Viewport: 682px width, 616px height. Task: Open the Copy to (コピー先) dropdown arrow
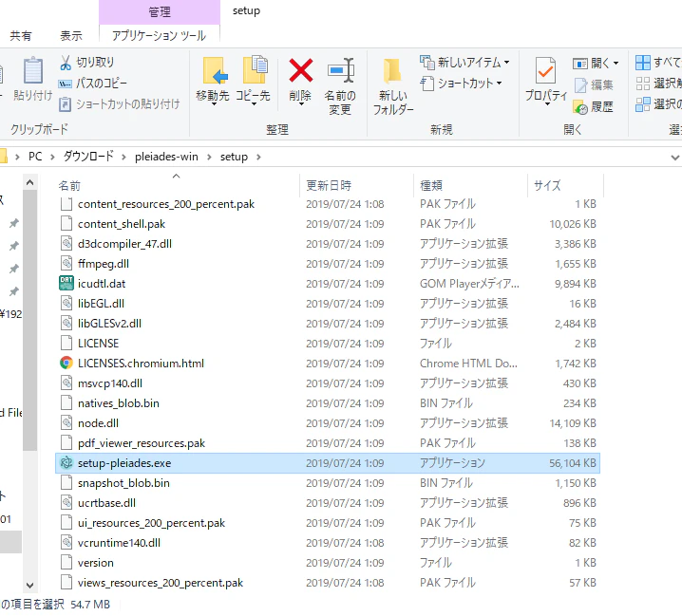point(254,104)
